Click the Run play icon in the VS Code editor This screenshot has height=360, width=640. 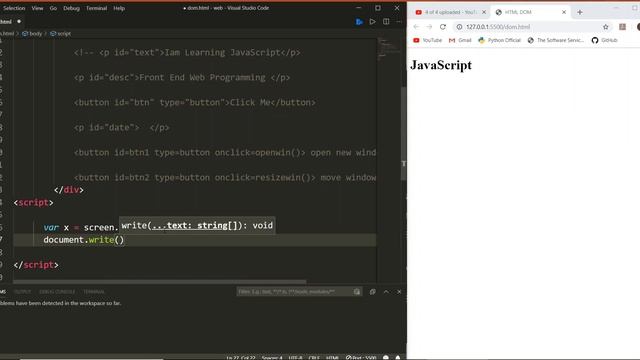pyautogui.click(x=372, y=22)
